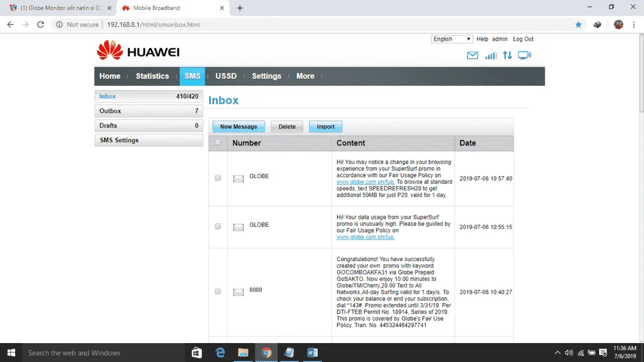The image size is (644, 362).
Task: Open the Chrome menu (three dots)
Action: click(634, 25)
